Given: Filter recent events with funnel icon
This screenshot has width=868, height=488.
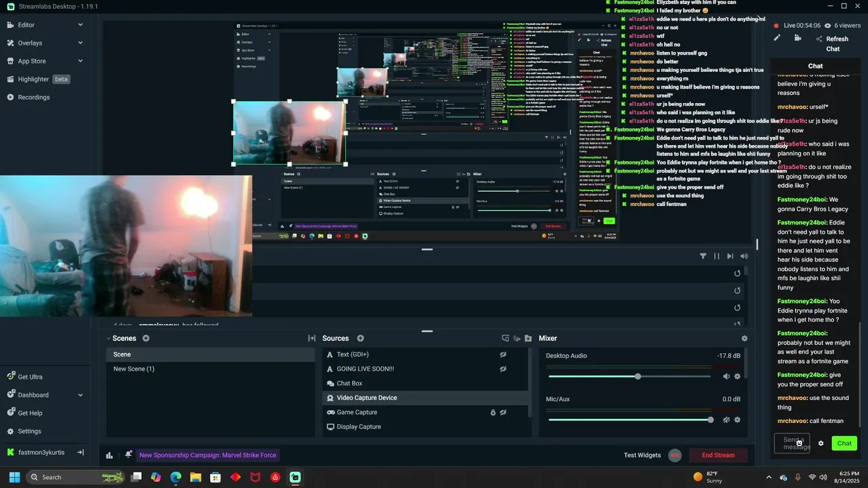Looking at the screenshot, I should pyautogui.click(x=703, y=256).
